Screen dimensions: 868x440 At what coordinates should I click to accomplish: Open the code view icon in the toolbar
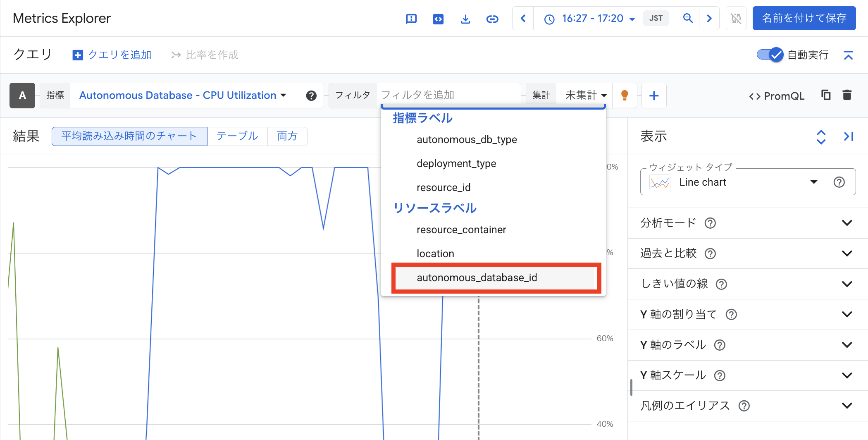[x=438, y=18]
